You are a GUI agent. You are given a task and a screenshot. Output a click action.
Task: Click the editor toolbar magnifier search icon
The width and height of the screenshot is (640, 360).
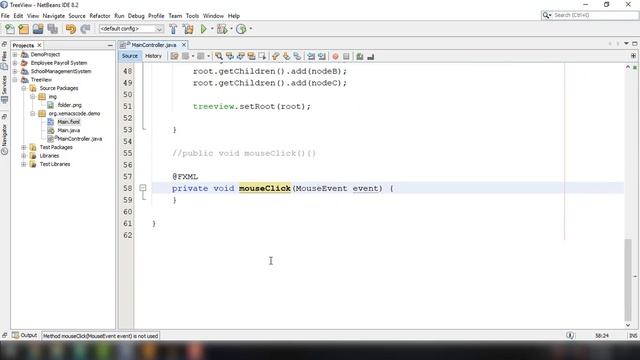[219, 56]
